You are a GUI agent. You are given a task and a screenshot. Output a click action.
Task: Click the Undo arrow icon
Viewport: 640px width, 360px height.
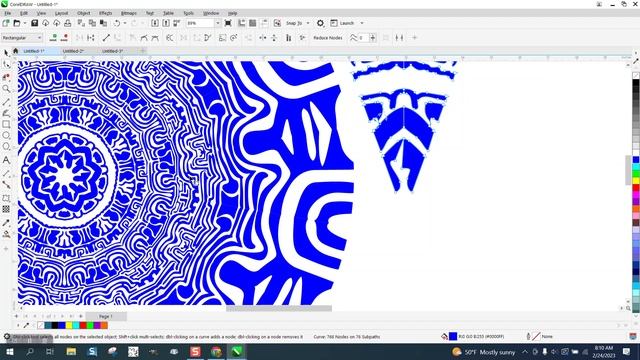pos(117,23)
